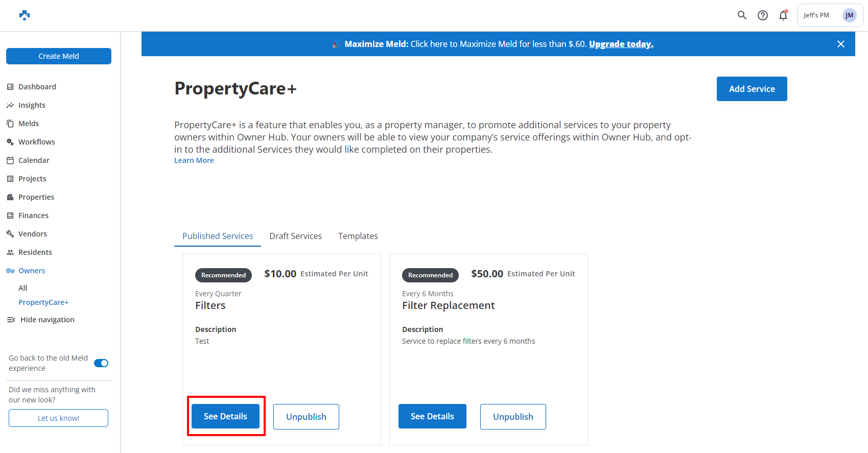
Task: Open the Jeff's PM account menu
Action: tap(830, 15)
